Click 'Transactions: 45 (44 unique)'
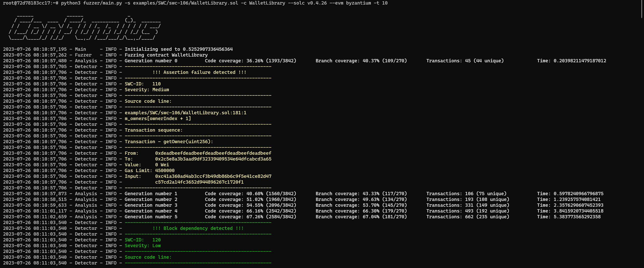Viewport: 644px width, 268px height. [x=465, y=61]
